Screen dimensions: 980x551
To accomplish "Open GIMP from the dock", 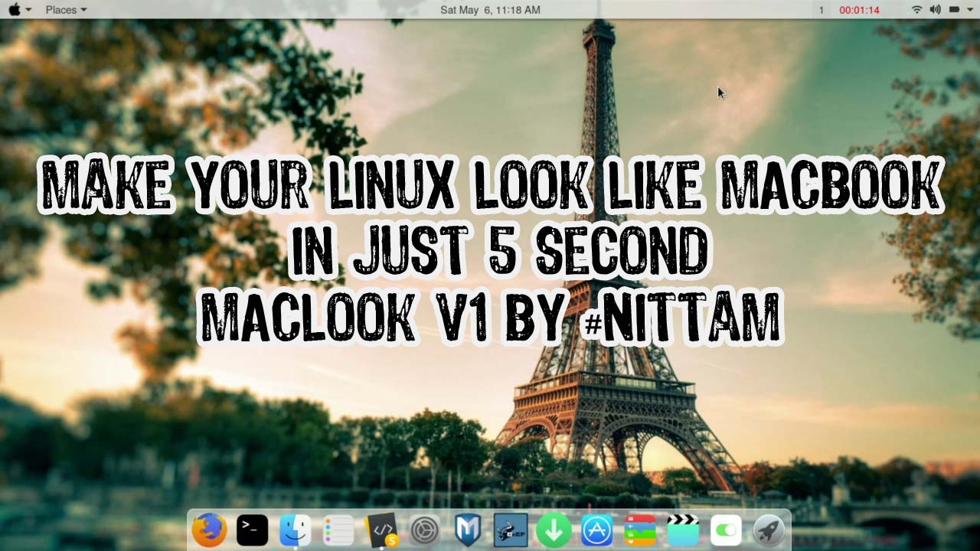I will click(510, 529).
